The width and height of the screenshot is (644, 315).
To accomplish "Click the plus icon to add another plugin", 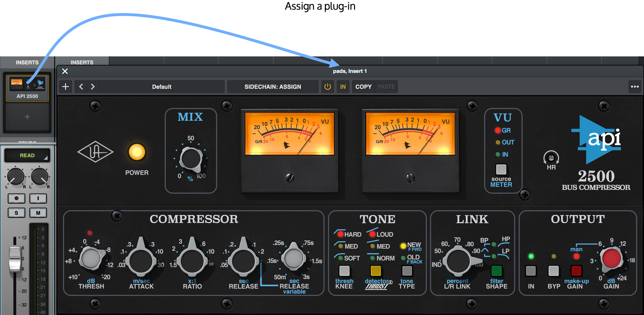I will 66,87.
